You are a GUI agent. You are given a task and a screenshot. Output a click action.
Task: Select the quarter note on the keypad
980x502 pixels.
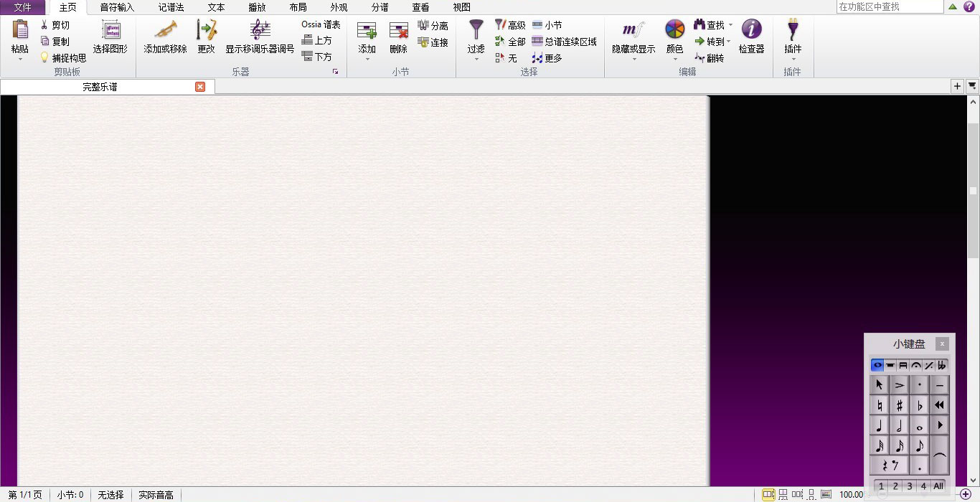pos(880,425)
